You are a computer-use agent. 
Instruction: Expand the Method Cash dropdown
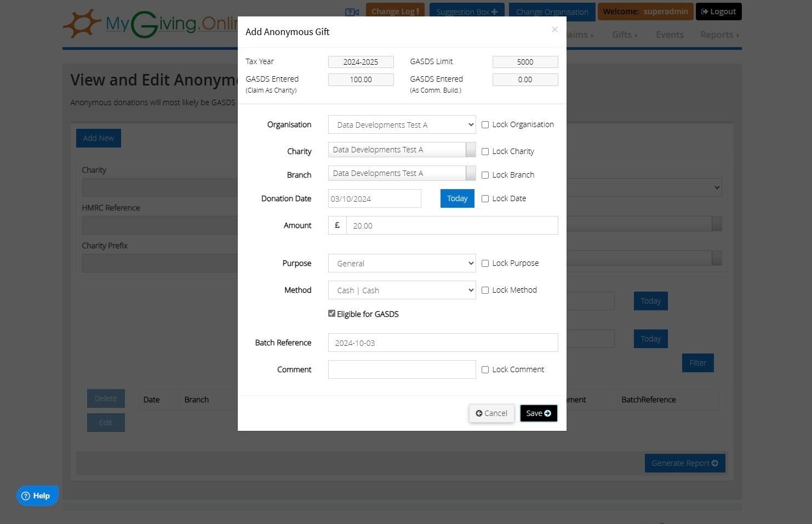(x=402, y=290)
